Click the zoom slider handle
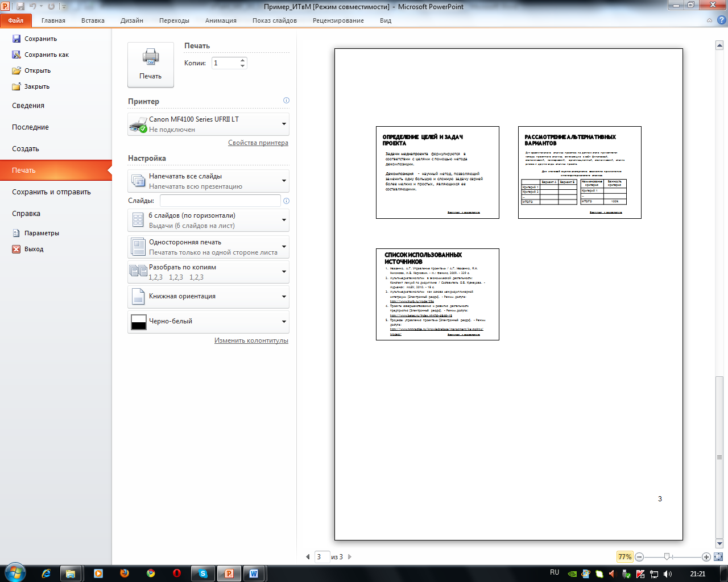This screenshot has height=582, width=728. (667, 557)
